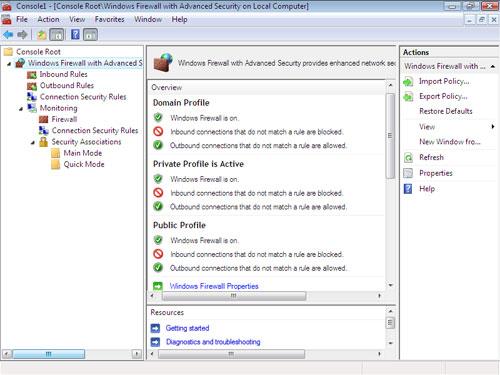Screen dimensions: 500x375
Task: Click the Import Policy icon in Actions
Action: click(x=408, y=81)
